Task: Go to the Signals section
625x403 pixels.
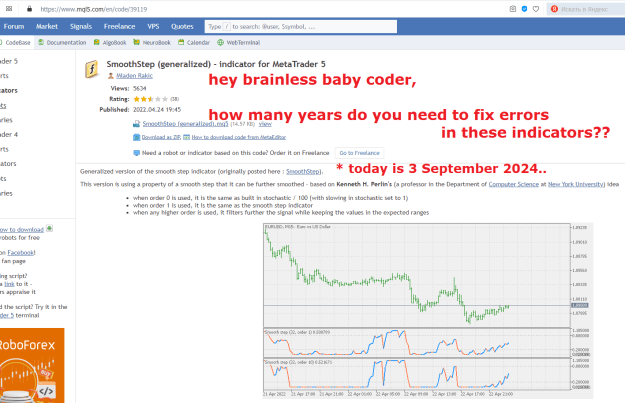Action: pos(81,26)
